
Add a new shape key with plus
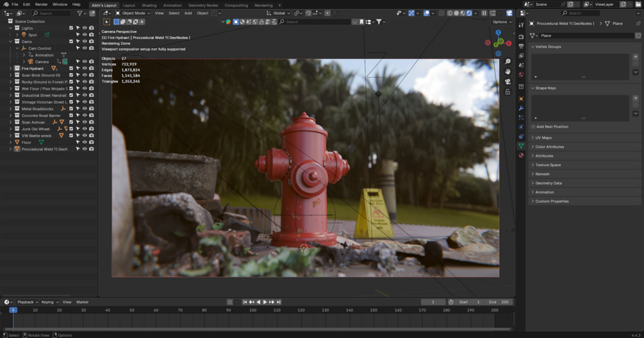point(636,98)
